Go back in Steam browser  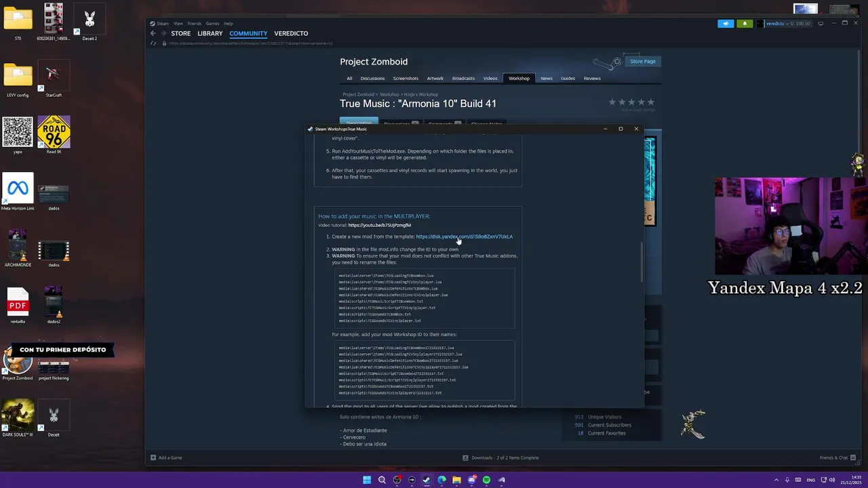point(153,33)
